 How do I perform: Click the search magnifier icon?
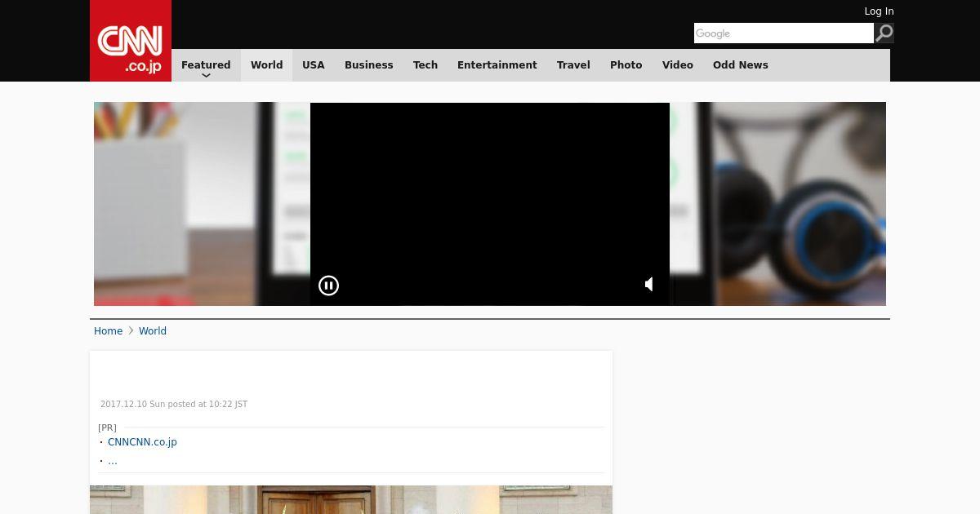(x=884, y=33)
